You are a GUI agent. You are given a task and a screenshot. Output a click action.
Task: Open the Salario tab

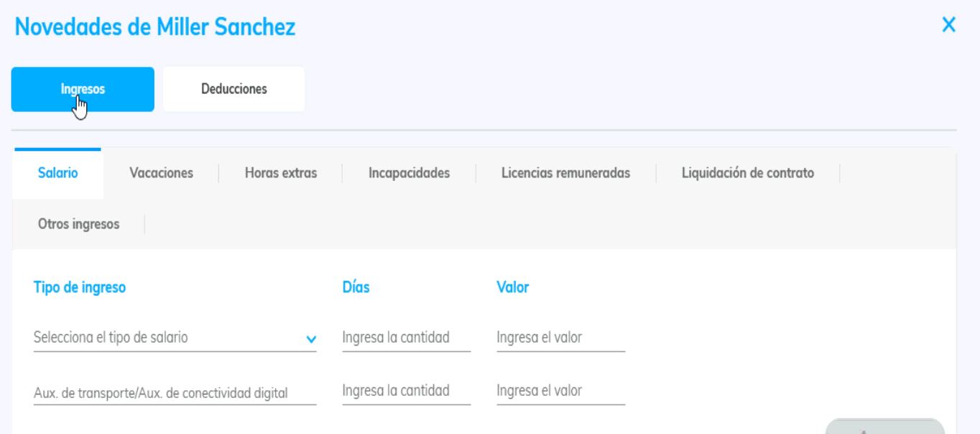[58, 173]
